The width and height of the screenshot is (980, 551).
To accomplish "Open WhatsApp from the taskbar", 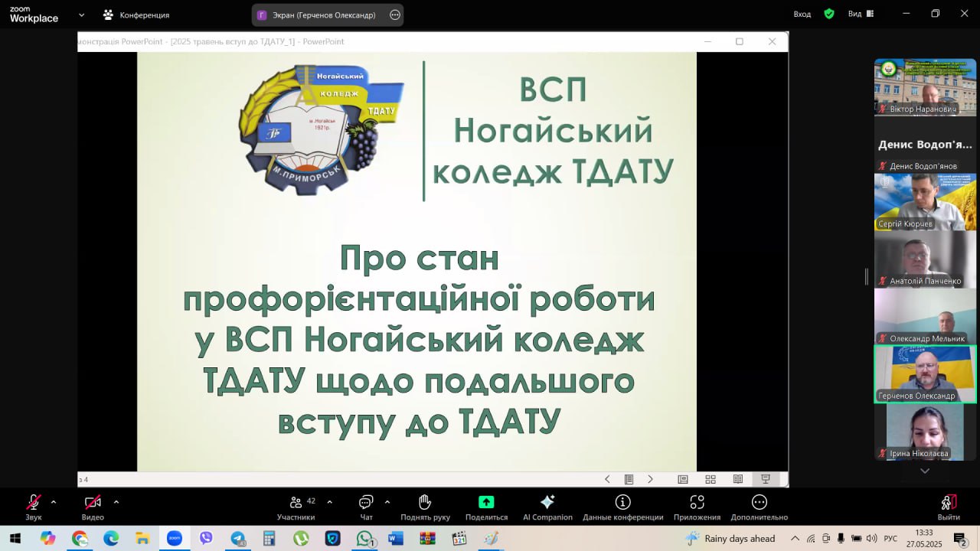I will [364, 538].
